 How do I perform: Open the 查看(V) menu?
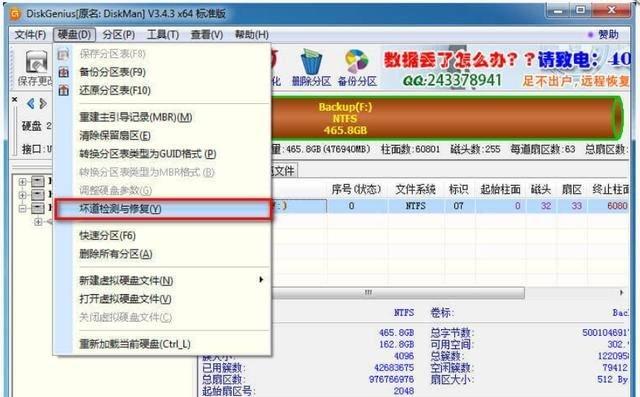tap(207, 35)
